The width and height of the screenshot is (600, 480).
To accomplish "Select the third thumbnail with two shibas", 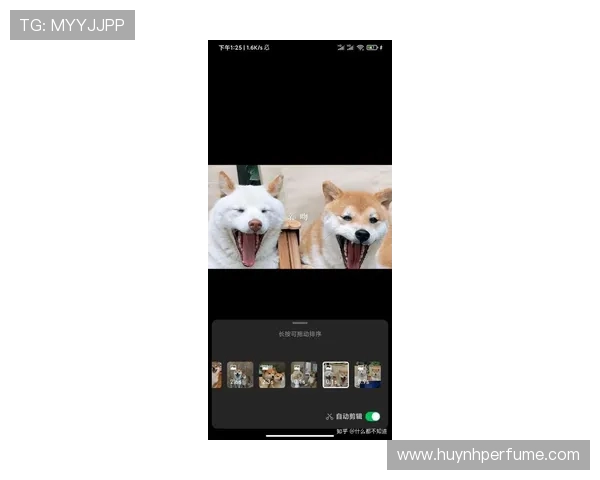I will pyautogui.click(x=272, y=375).
